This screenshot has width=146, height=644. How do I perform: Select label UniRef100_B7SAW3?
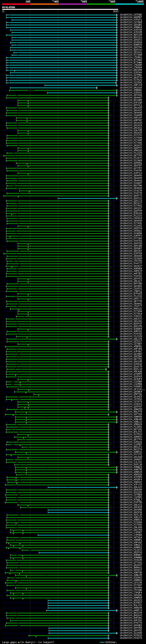(x=131, y=60)
